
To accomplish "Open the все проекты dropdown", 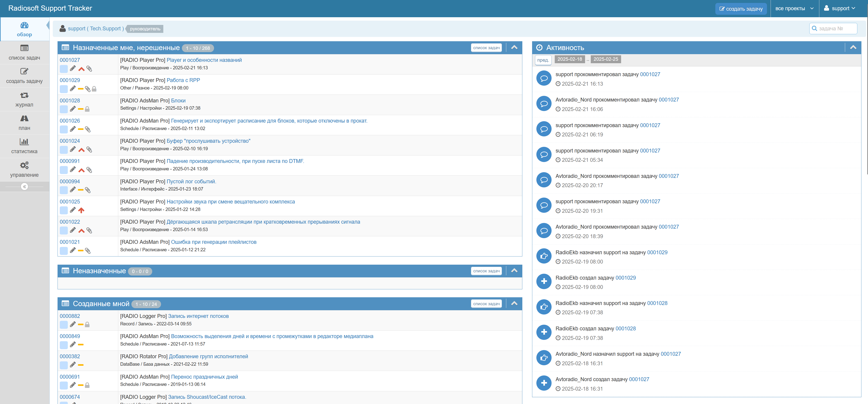I will pyautogui.click(x=794, y=8).
